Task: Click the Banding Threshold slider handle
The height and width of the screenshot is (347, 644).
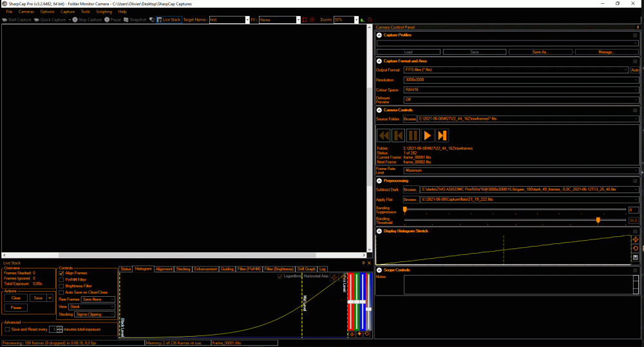Action: 598,221
